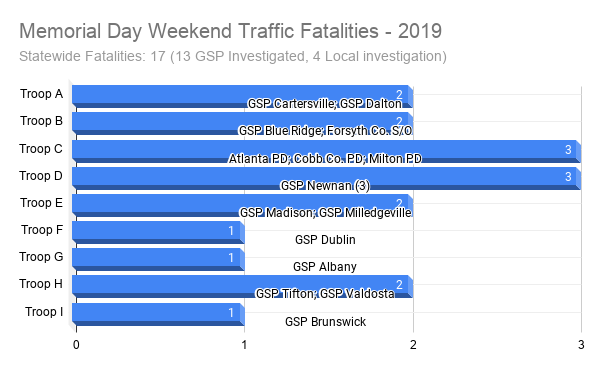Select the Troop H bar
Screen dimensions: 600x371
(x=243, y=286)
